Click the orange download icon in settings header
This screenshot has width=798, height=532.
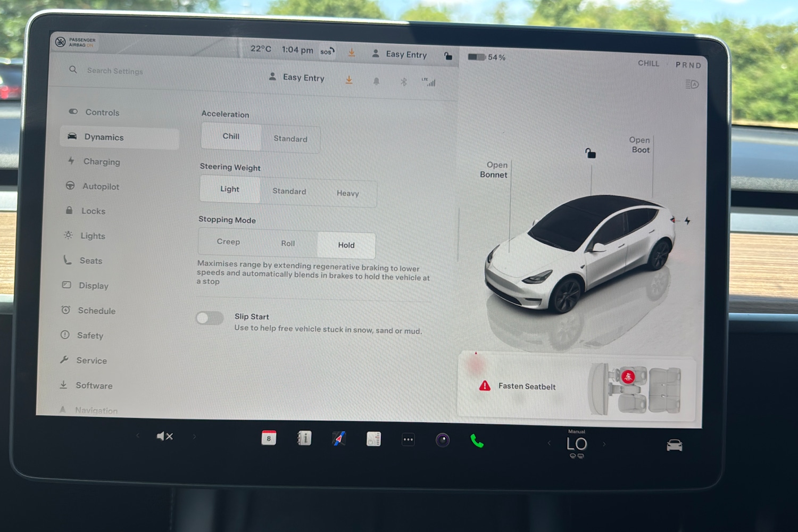(349, 80)
